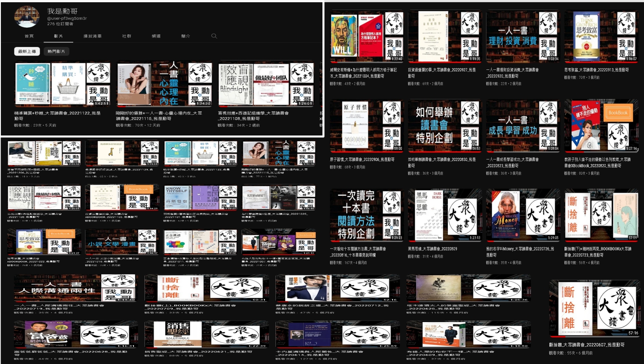Click the 我是勳哥 channel avatar picture
Viewport: 644px width, 364px height.
tap(27, 17)
